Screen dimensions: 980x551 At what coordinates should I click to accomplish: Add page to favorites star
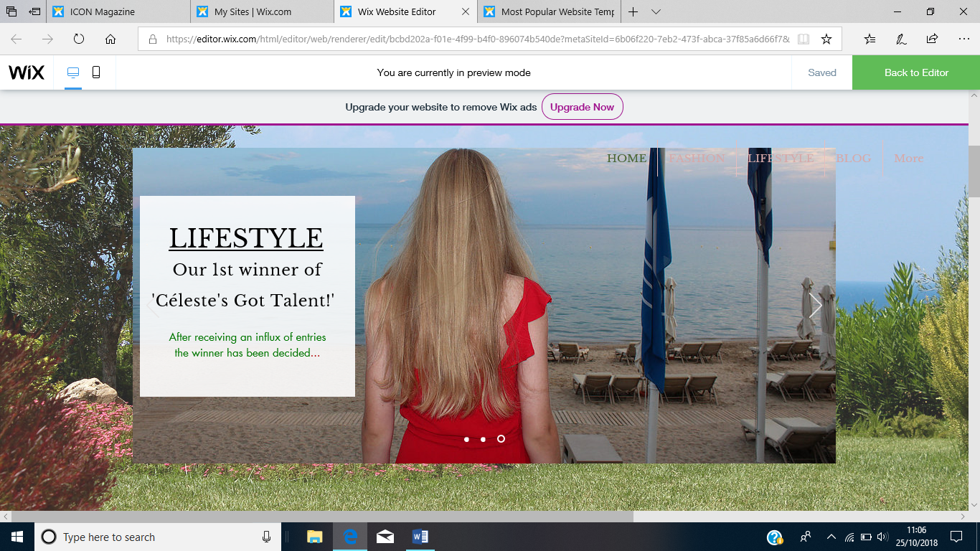(826, 39)
